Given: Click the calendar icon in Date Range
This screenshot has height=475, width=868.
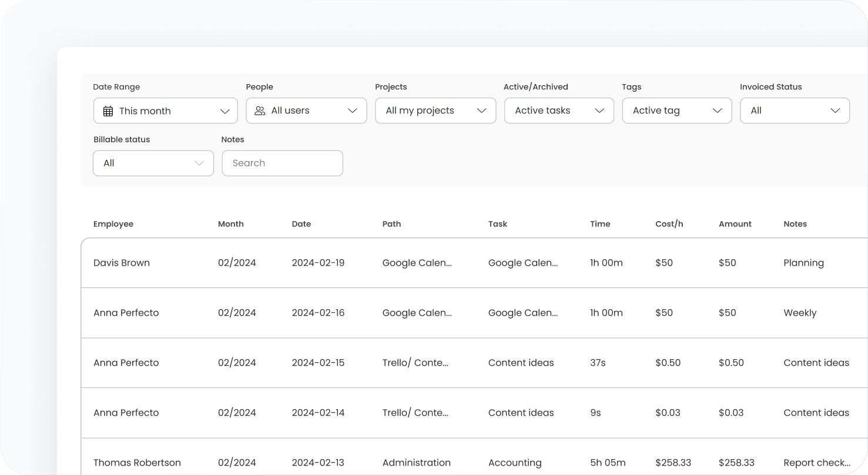Looking at the screenshot, I should pyautogui.click(x=108, y=111).
